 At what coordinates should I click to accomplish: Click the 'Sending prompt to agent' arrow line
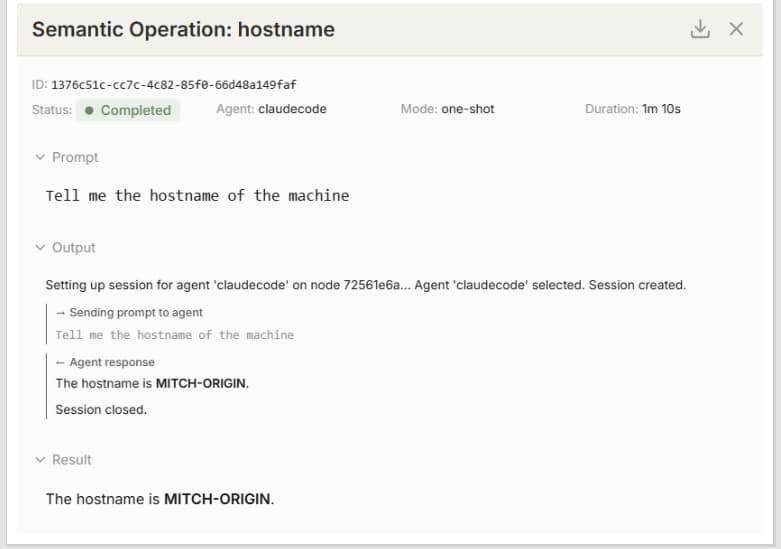[129, 312]
